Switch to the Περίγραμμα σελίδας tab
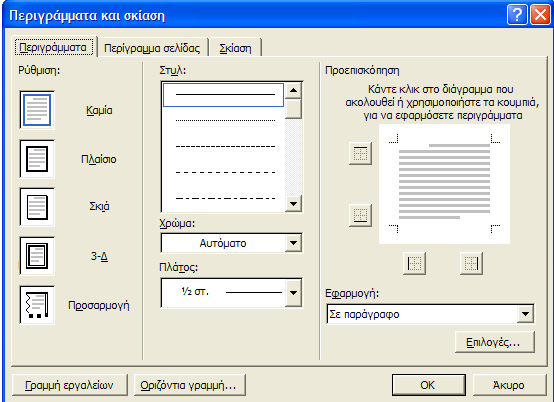 click(x=152, y=48)
